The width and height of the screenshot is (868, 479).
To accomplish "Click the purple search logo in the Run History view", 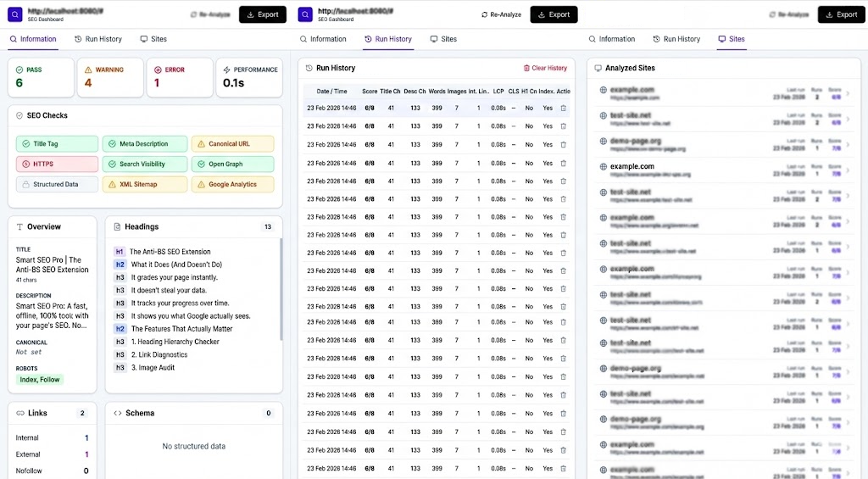I will [305, 15].
